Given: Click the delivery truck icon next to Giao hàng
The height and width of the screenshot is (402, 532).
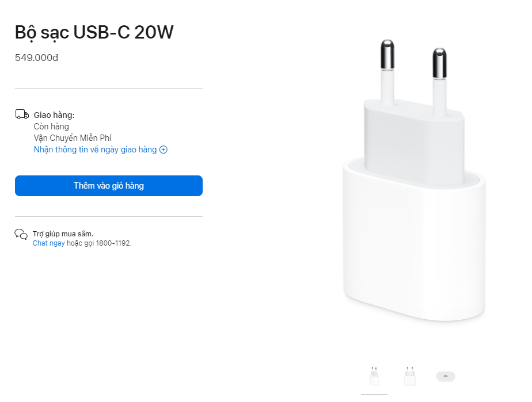Looking at the screenshot, I should click(21, 113).
